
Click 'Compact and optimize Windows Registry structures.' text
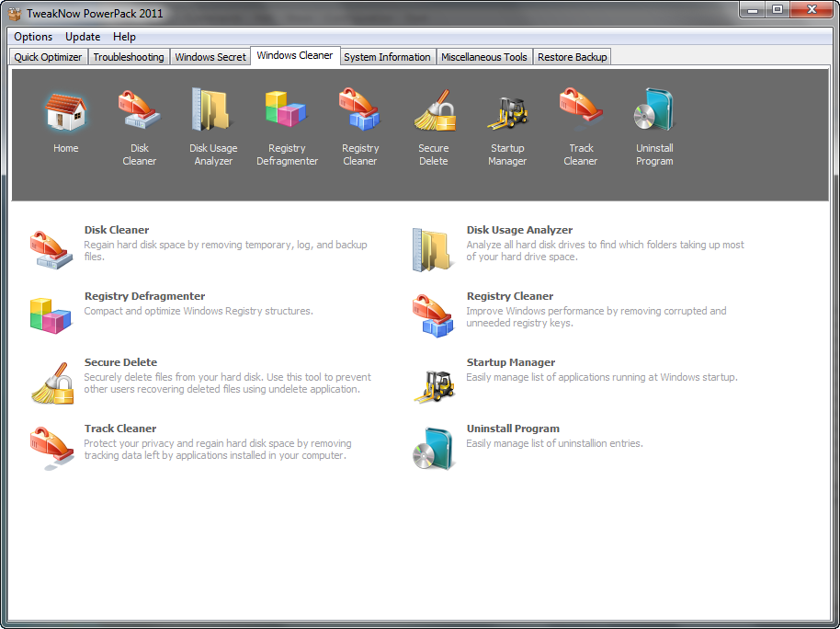199,311
